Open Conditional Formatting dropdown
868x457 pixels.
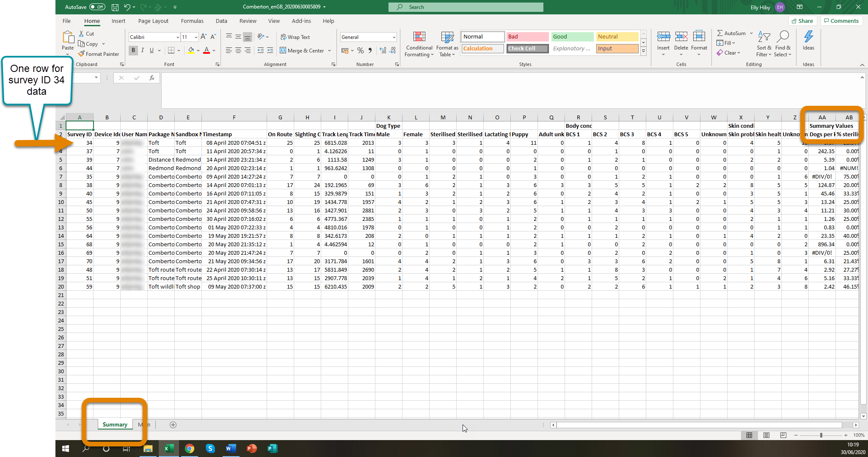[419, 44]
